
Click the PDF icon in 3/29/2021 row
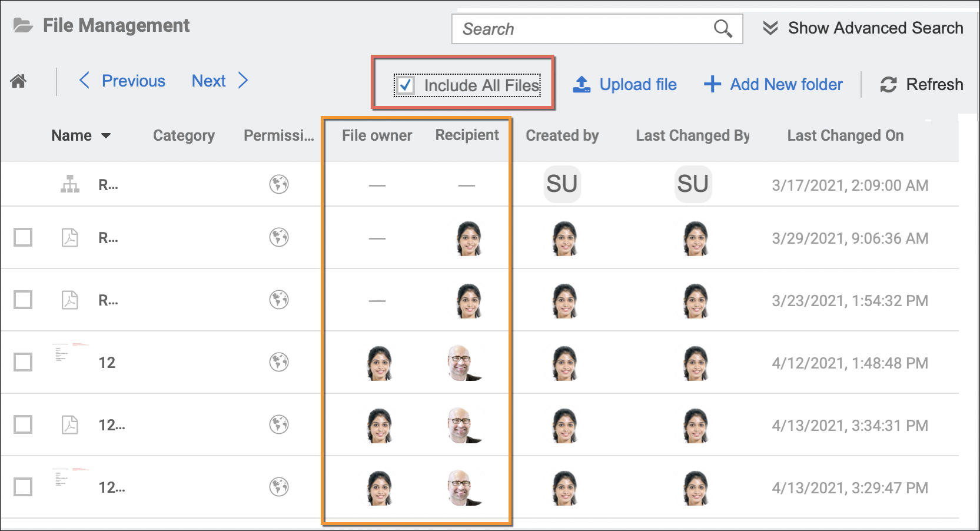point(70,238)
